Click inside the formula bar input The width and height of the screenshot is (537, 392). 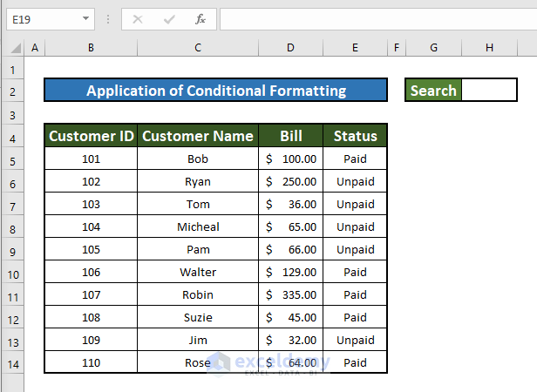click(x=375, y=18)
